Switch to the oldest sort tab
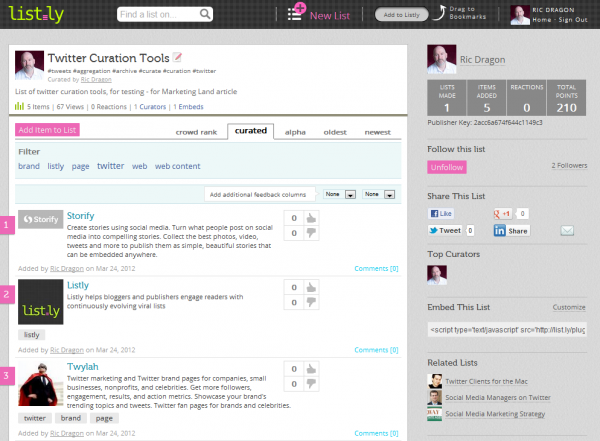The width and height of the screenshot is (600, 441). click(x=335, y=132)
